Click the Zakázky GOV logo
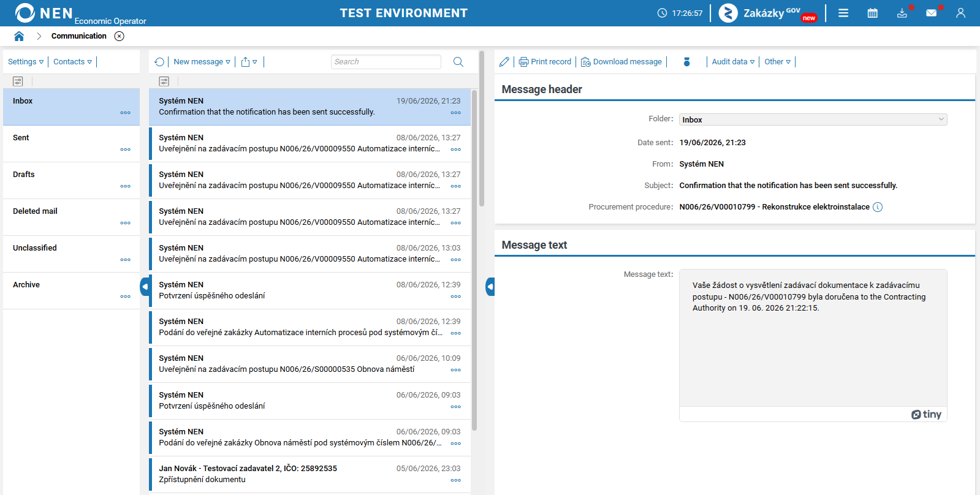Screen dimensions: 980x495 [x=767, y=13]
